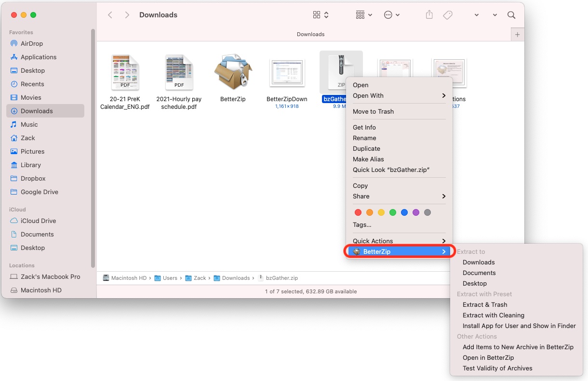
Task: Click the Edit Tags icon in the toolbar
Action: pyautogui.click(x=448, y=15)
